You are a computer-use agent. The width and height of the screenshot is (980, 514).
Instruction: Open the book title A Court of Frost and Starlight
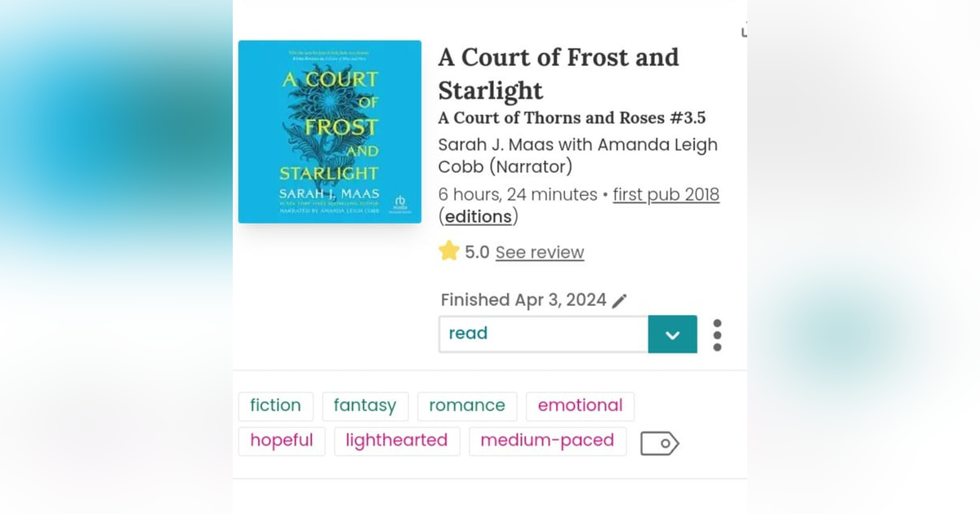[558, 73]
